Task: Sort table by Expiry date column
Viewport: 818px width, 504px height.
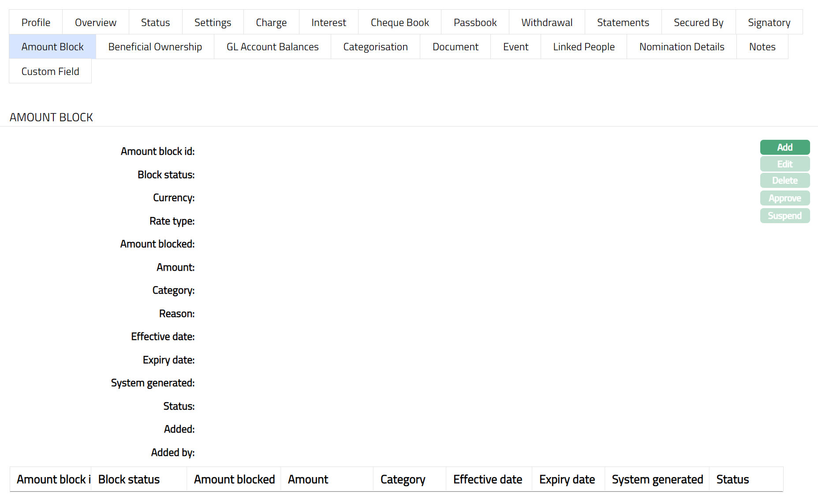Action: tap(567, 479)
